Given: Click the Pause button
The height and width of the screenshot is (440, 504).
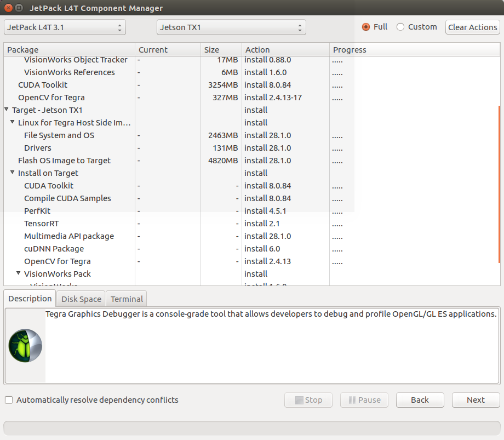Looking at the screenshot, I should [364, 400].
